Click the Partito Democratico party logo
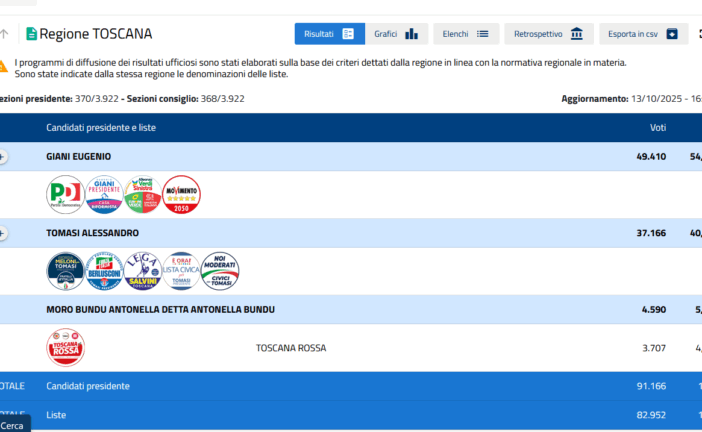 click(x=66, y=194)
